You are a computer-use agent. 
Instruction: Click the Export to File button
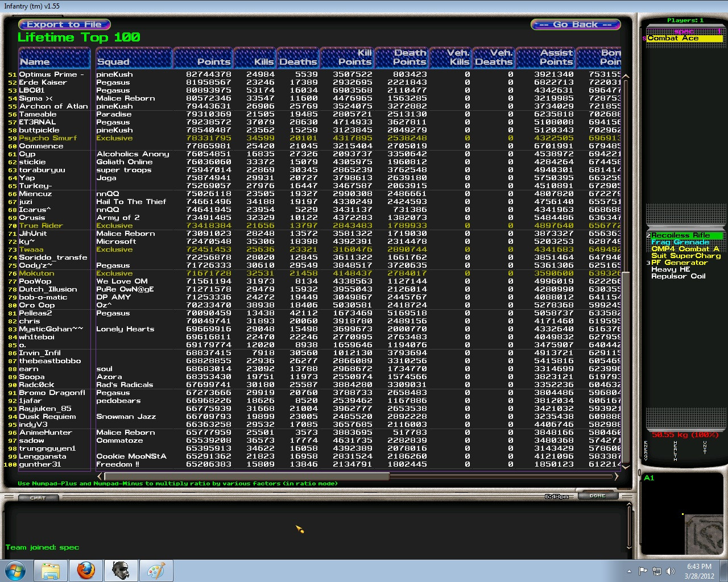pos(64,24)
